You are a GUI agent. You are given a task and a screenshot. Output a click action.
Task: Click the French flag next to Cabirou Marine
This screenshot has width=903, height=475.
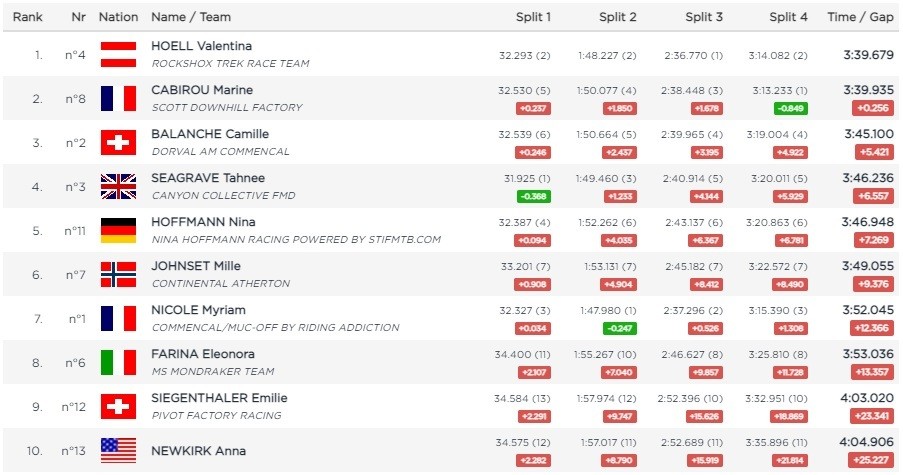(x=118, y=98)
